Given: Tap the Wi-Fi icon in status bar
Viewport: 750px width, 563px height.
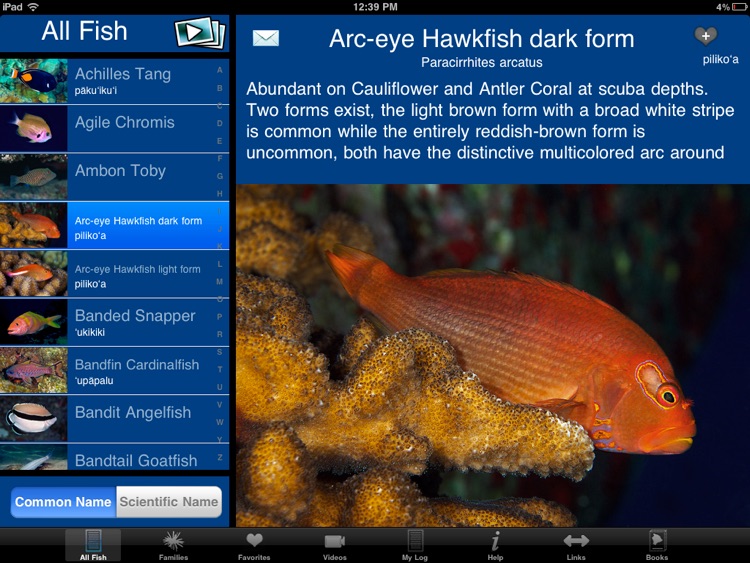Looking at the screenshot, I should 33,7.
